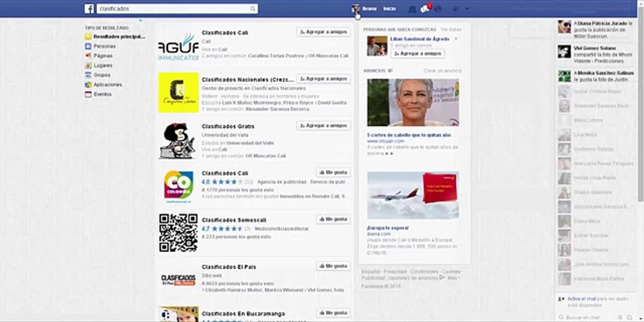Viewport: 644px width, 322px height.
Task: Filter results by Lugares
Action: (103, 65)
